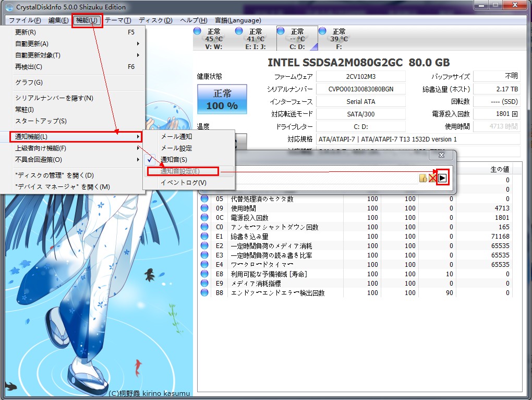
Task: Click the status orb for attribute E1
Action: pos(204,237)
